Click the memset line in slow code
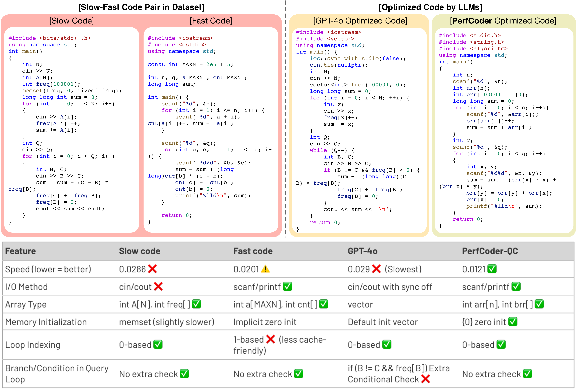Screen dimensions: 576x392 pyautogui.click(x=72, y=91)
